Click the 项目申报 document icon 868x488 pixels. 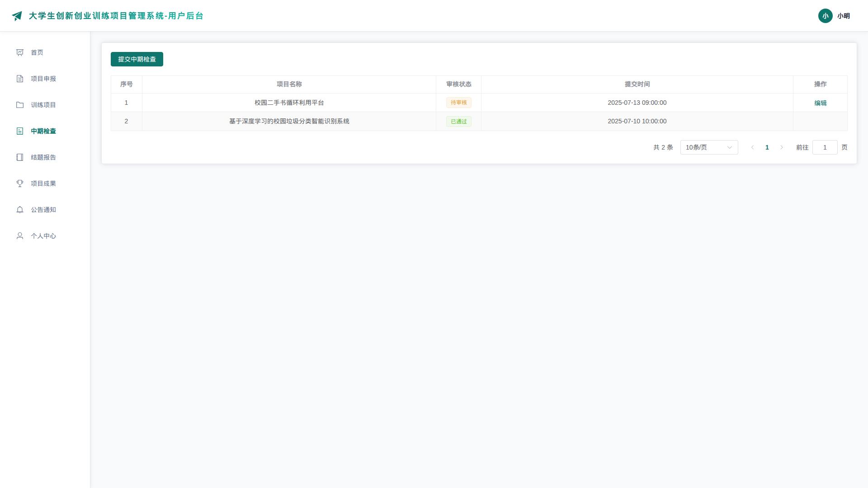pos(20,79)
